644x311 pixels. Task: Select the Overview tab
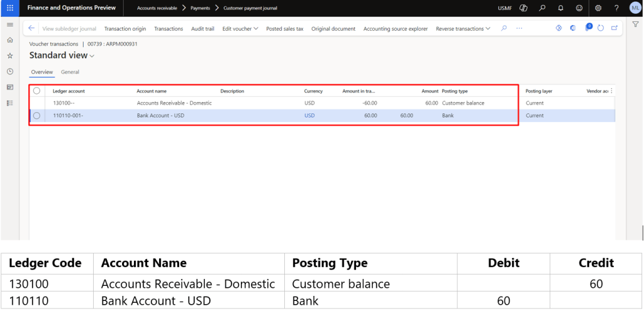click(42, 72)
